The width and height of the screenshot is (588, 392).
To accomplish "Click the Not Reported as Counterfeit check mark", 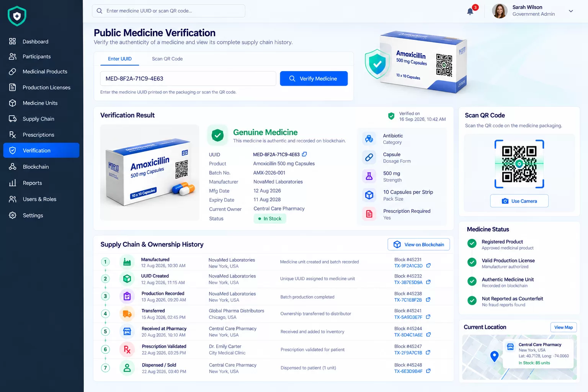I will [472, 301].
